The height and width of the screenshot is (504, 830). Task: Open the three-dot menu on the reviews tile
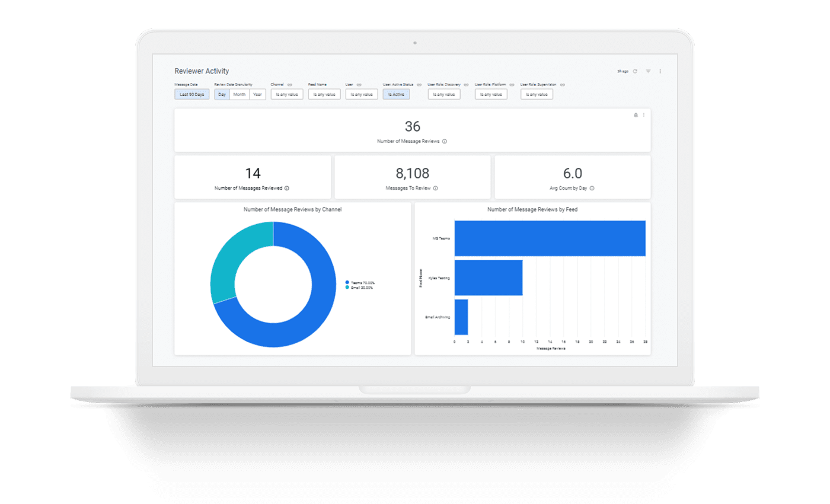[x=644, y=114]
